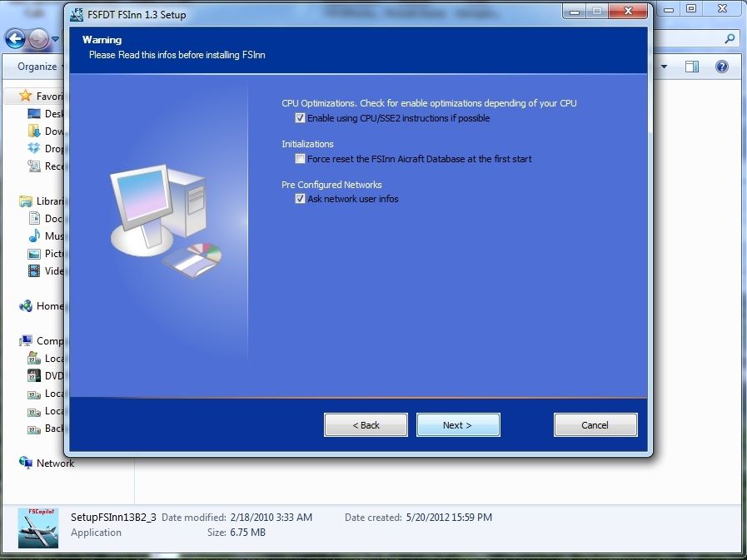Screen dimensions: 747x560
Task: Select Homegroup in navigation pane
Action: (41, 305)
